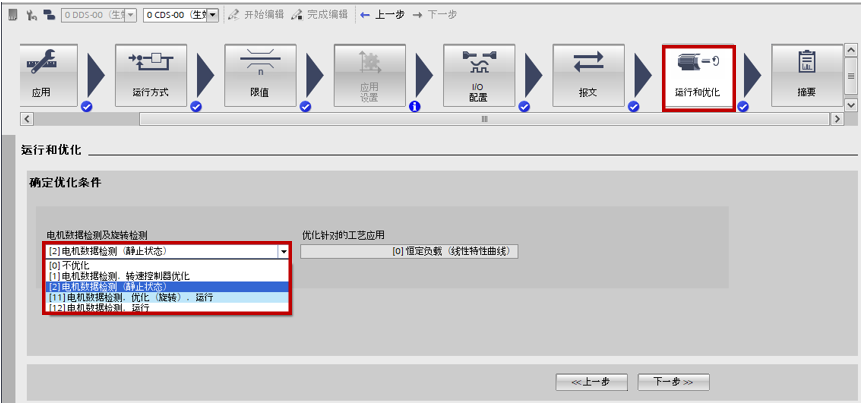Select the 应用设置 step icon
The height and width of the screenshot is (403, 865).
(x=369, y=75)
